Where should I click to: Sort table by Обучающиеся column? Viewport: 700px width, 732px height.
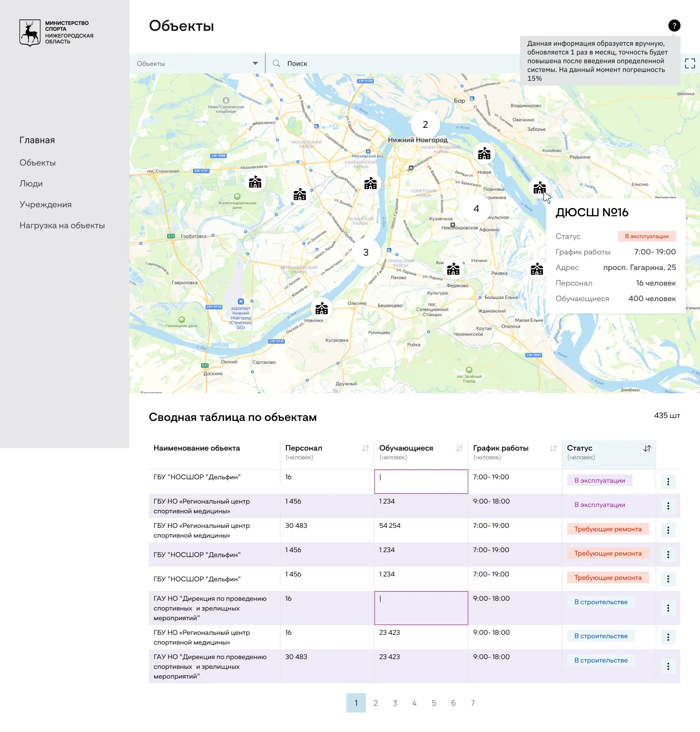coord(459,449)
